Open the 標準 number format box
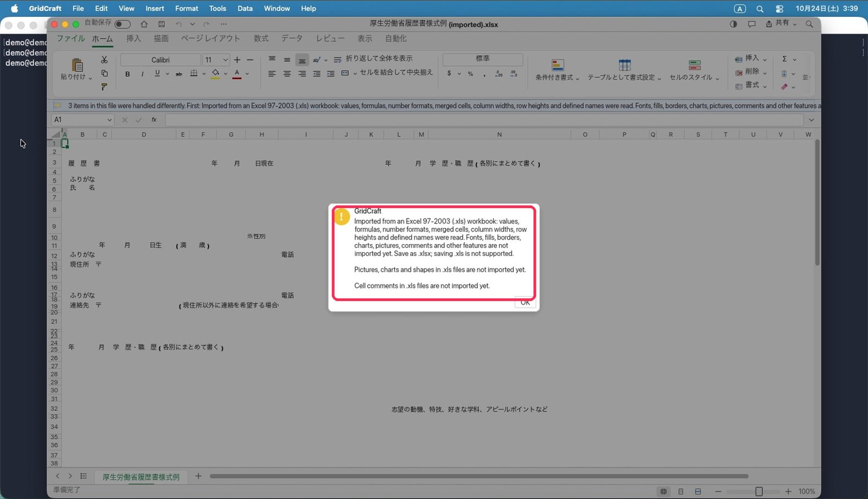The image size is (868, 499). (483, 59)
